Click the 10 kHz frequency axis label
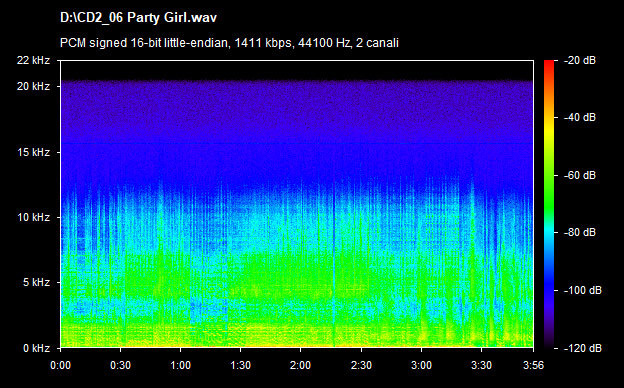The height and width of the screenshot is (388, 624). coord(33,217)
